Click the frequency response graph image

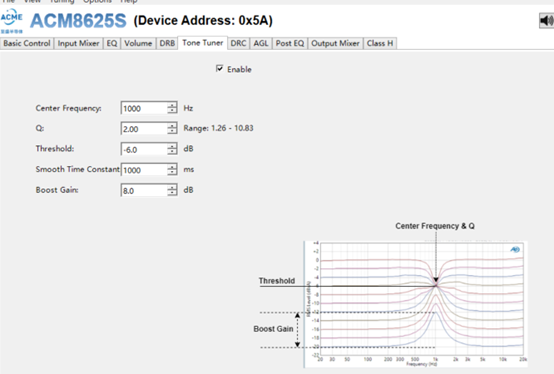click(x=416, y=304)
